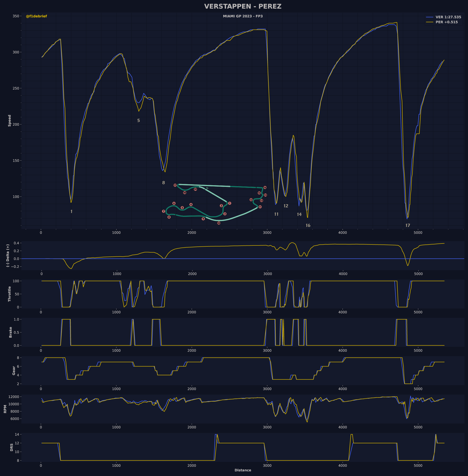Screen dimensions: 468x476
Task: Click turn 4 marker on track map
Action: (x=191, y=204)
